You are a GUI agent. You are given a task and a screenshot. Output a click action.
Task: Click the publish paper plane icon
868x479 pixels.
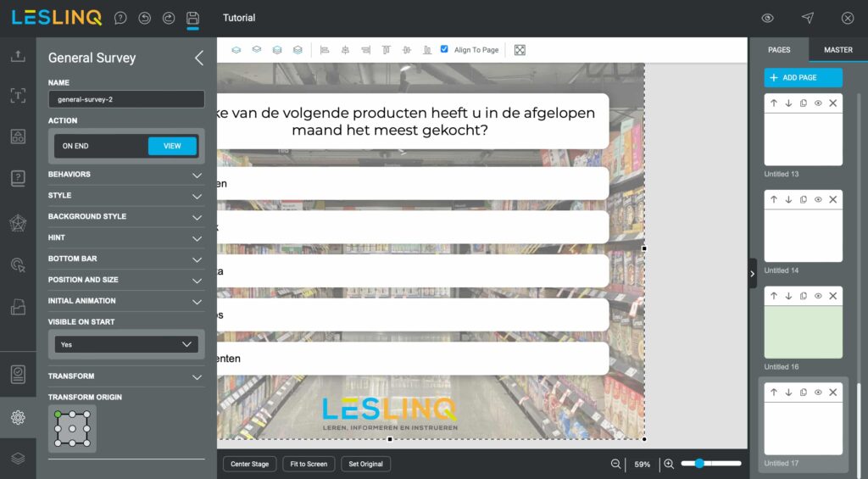(x=807, y=18)
